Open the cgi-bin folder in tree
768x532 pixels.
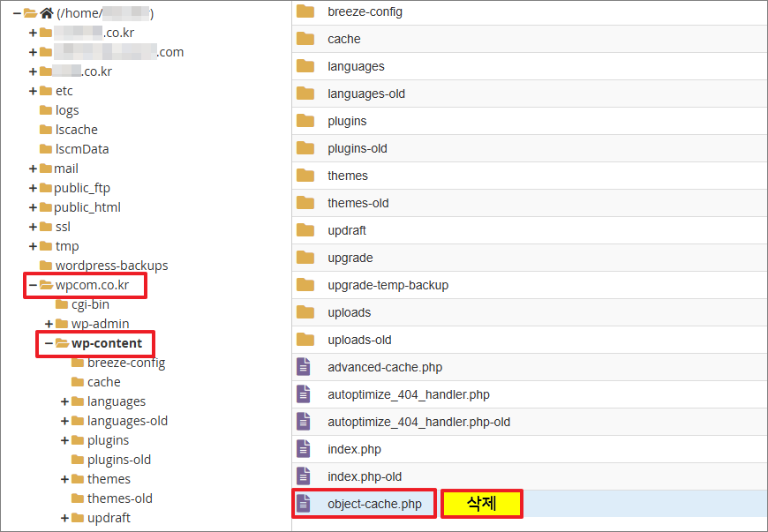(x=90, y=304)
